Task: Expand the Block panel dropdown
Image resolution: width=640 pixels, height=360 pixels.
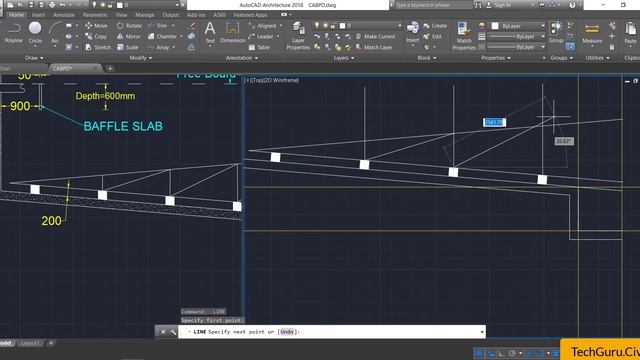Action: click(427, 58)
